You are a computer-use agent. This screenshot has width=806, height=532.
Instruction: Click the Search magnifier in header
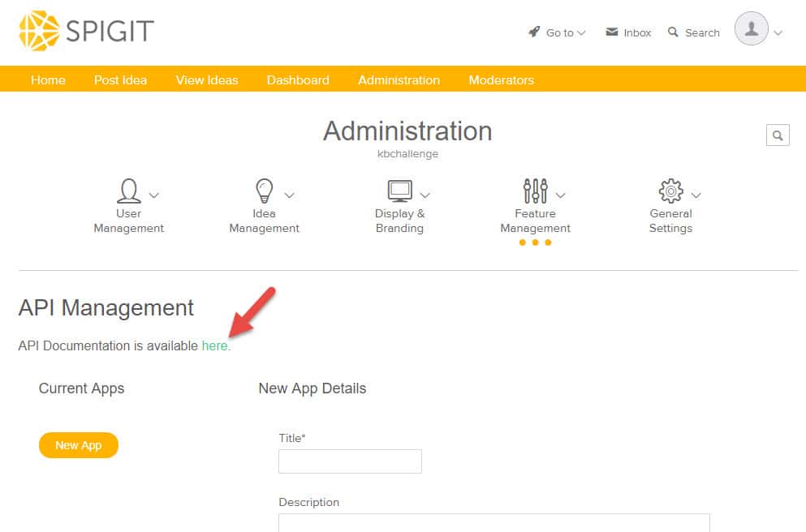[673, 32]
